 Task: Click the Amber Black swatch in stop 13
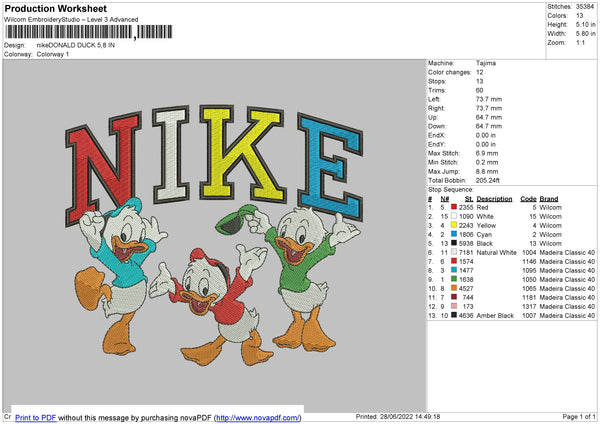click(454, 315)
